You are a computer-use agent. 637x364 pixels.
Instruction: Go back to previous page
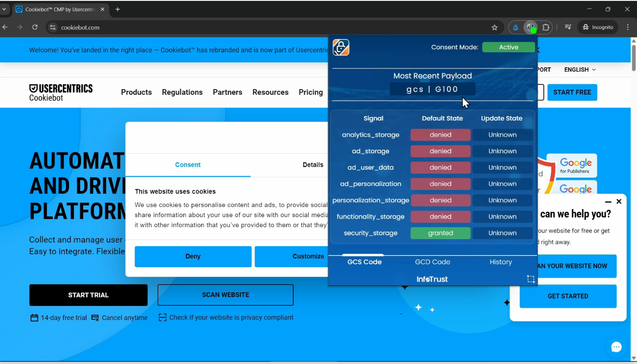point(5,27)
